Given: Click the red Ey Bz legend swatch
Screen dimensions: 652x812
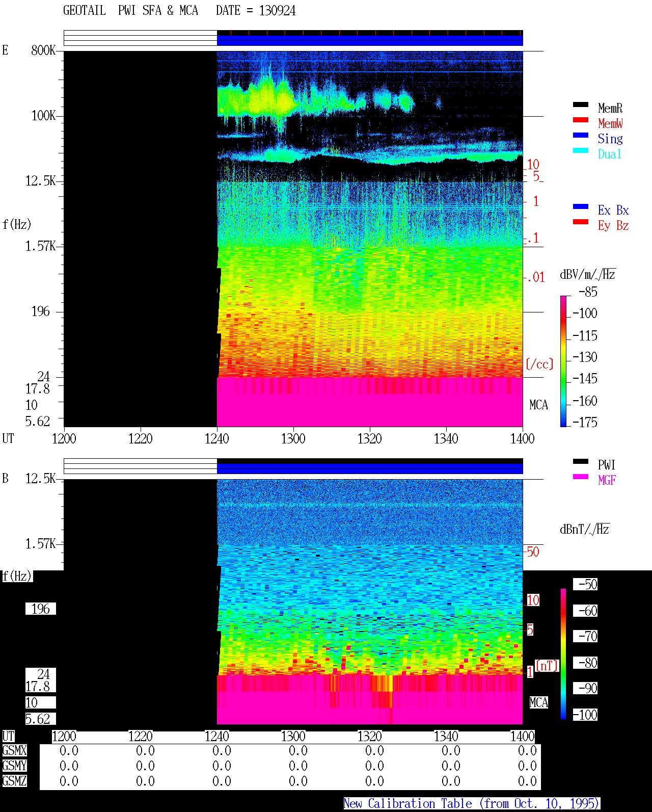Looking at the screenshot, I should tap(581, 222).
